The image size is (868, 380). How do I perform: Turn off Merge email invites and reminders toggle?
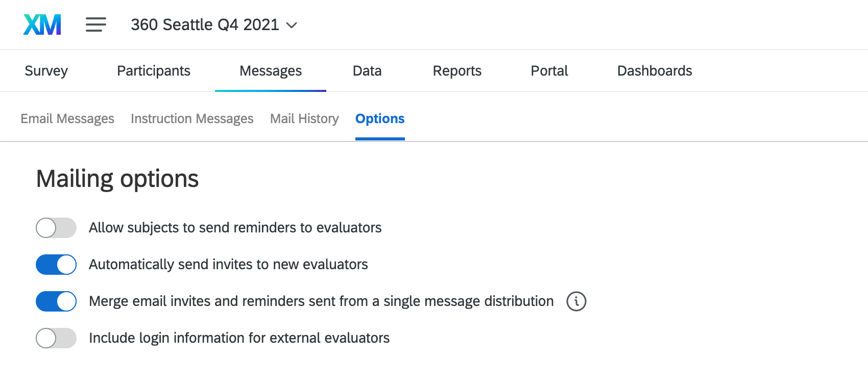point(56,301)
